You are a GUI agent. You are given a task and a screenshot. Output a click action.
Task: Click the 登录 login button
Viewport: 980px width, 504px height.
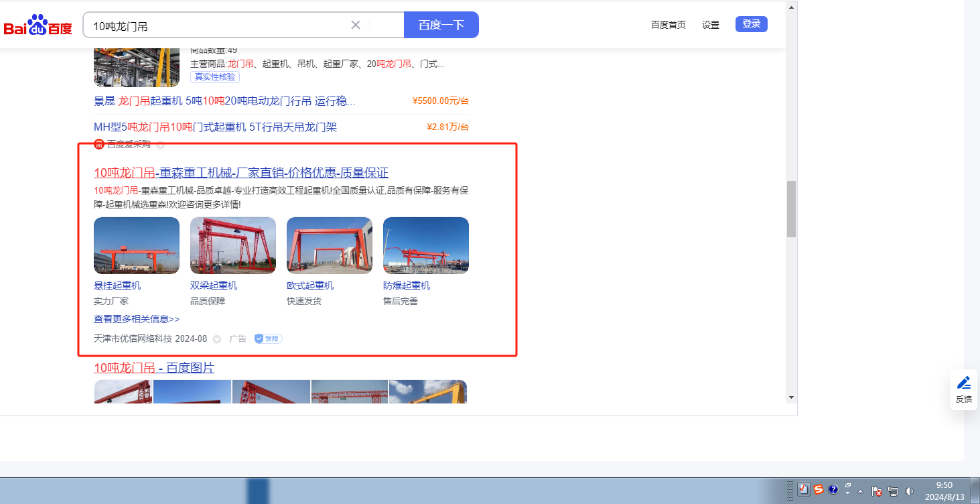(752, 24)
